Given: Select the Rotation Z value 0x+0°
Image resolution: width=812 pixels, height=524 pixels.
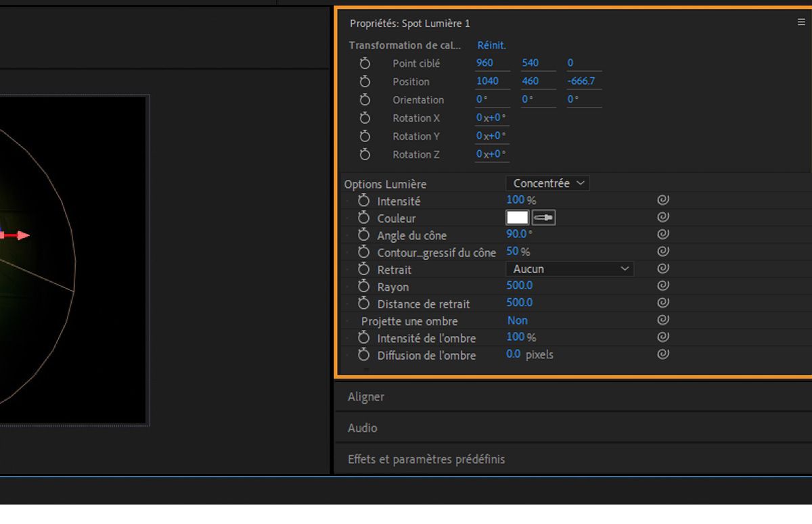Looking at the screenshot, I should [x=491, y=154].
